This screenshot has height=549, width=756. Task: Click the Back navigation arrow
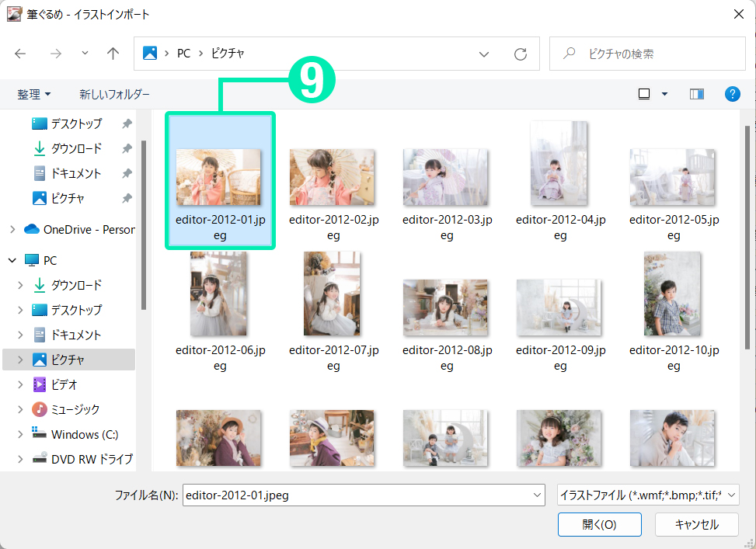click(x=20, y=54)
